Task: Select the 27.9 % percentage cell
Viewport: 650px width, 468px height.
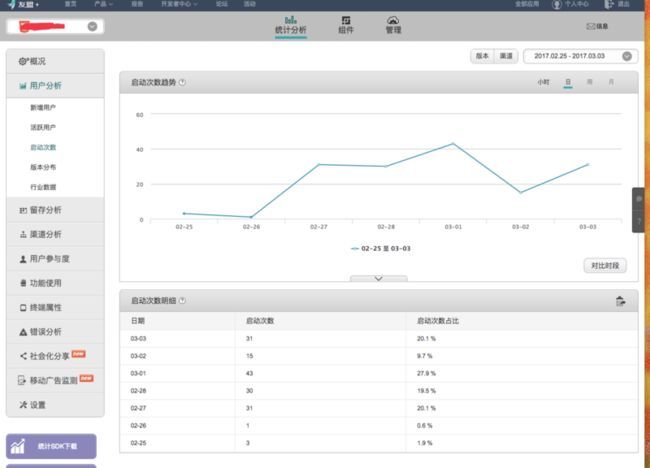Action: click(426, 373)
